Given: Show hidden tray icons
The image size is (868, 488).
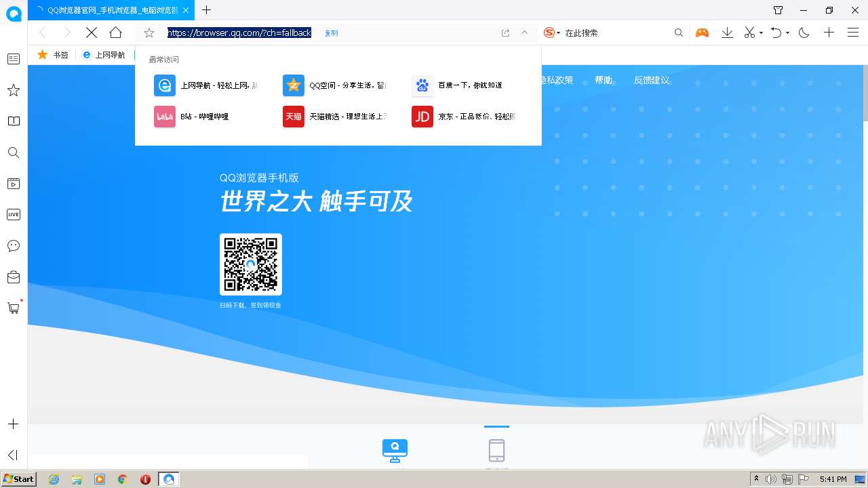Looking at the screenshot, I should click(x=757, y=479).
